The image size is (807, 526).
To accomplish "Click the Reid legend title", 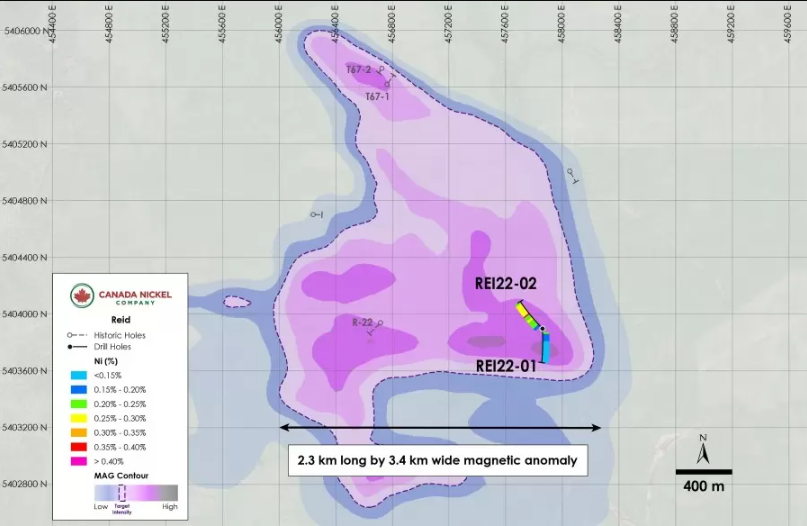I will pos(120,318).
